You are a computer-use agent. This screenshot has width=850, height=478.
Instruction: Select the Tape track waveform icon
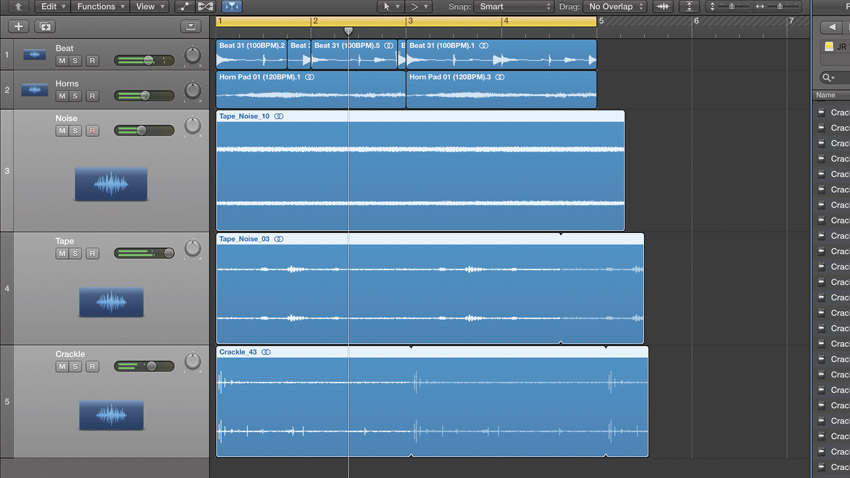(x=112, y=302)
